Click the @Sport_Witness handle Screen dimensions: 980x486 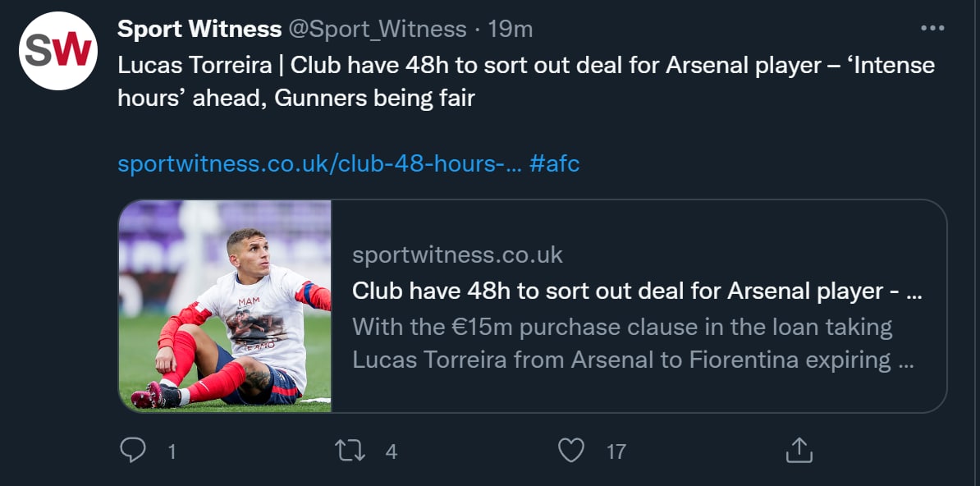pyautogui.click(x=378, y=30)
